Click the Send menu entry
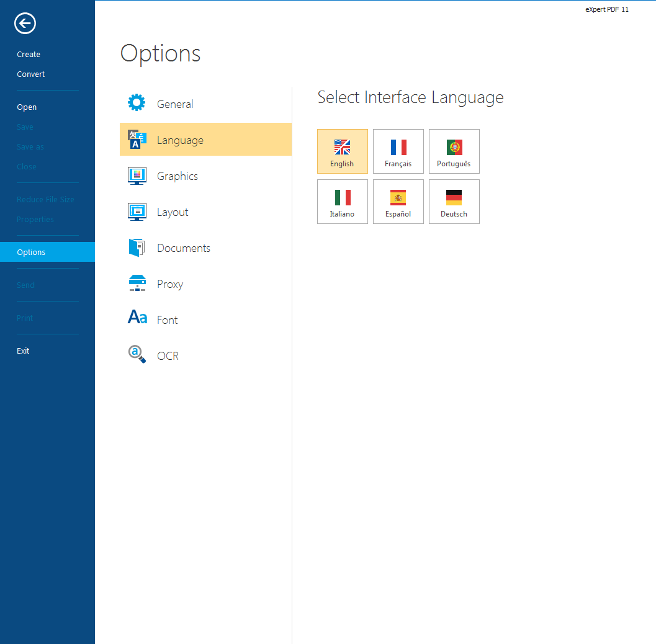Viewport: 656px width, 644px height. (25, 285)
